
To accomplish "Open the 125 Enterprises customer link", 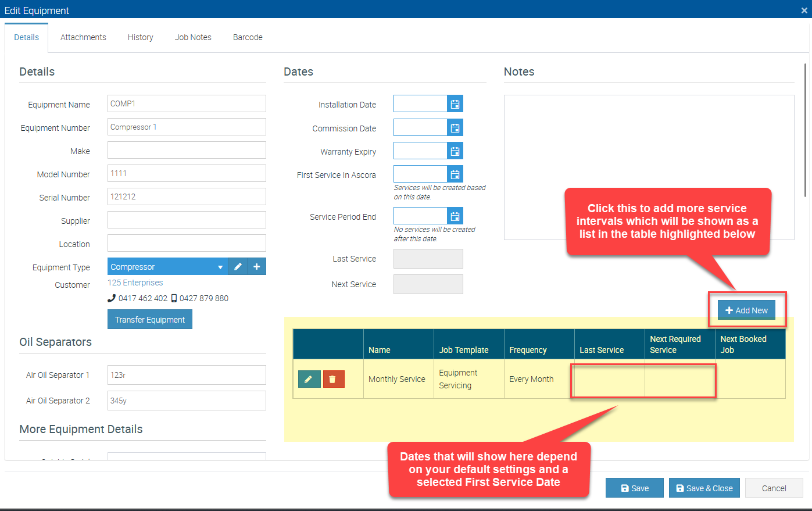I will point(135,283).
